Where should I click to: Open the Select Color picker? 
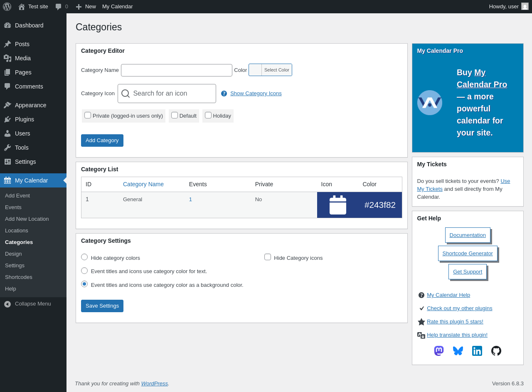270,70
